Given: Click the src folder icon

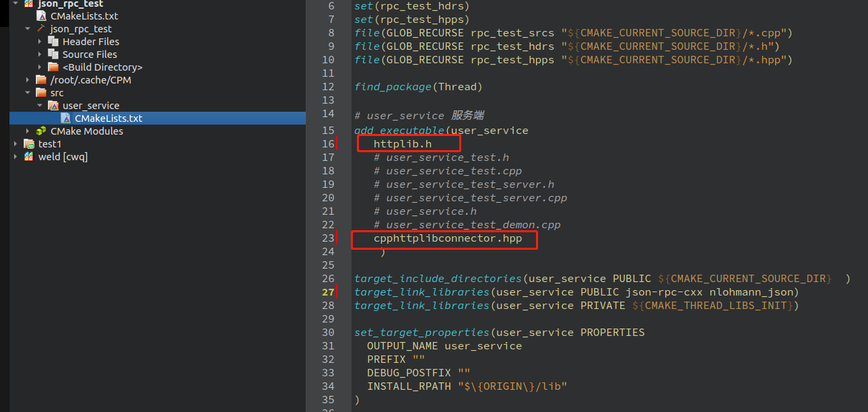Looking at the screenshot, I should pyautogui.click(x=41, y=92).
